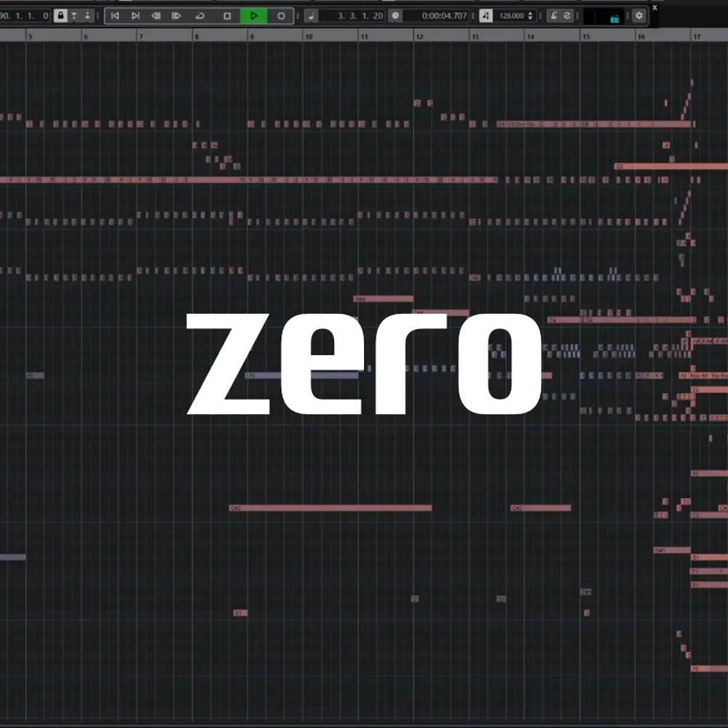Image resolution: width=728 pixels, height=728 pixels.
Task: Enable the metronome click
Action: pos(553,15)
